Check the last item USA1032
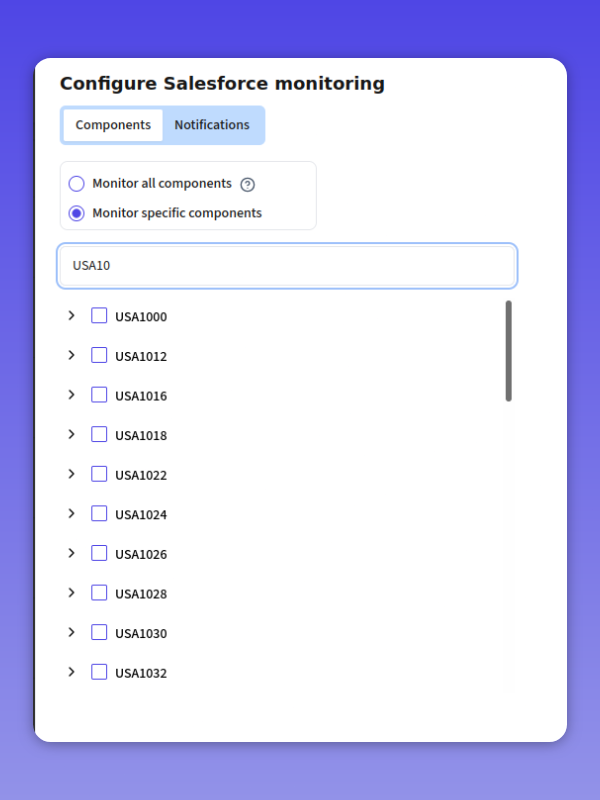The image size is (600, 800). click(99, 672)
